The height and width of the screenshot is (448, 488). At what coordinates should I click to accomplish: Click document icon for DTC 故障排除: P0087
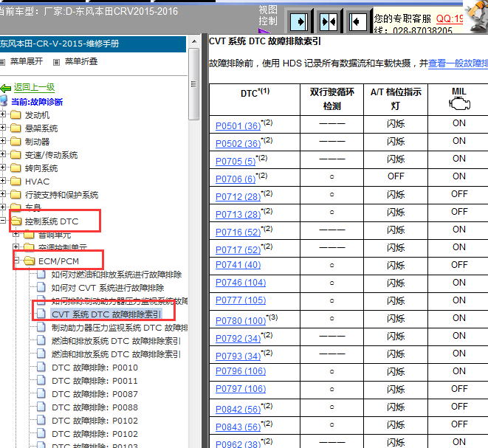tap(41, 393)
